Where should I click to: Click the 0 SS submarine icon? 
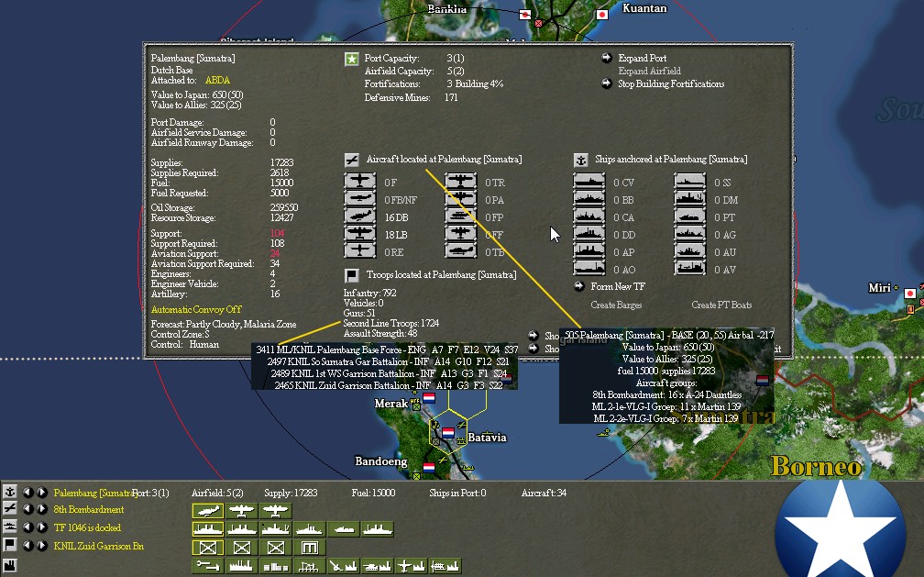pos(689,182)
